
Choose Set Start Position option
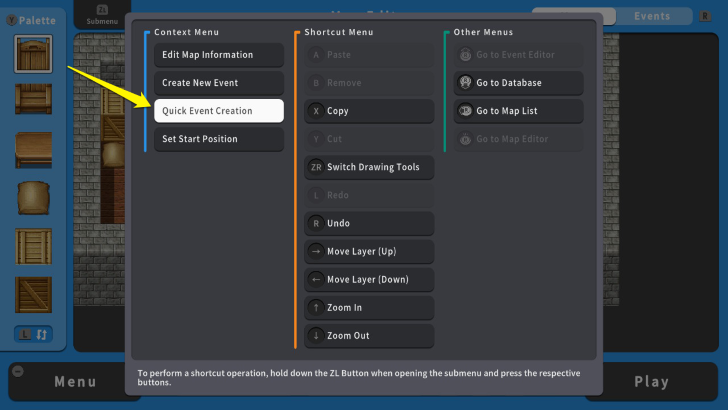point(219,139)
